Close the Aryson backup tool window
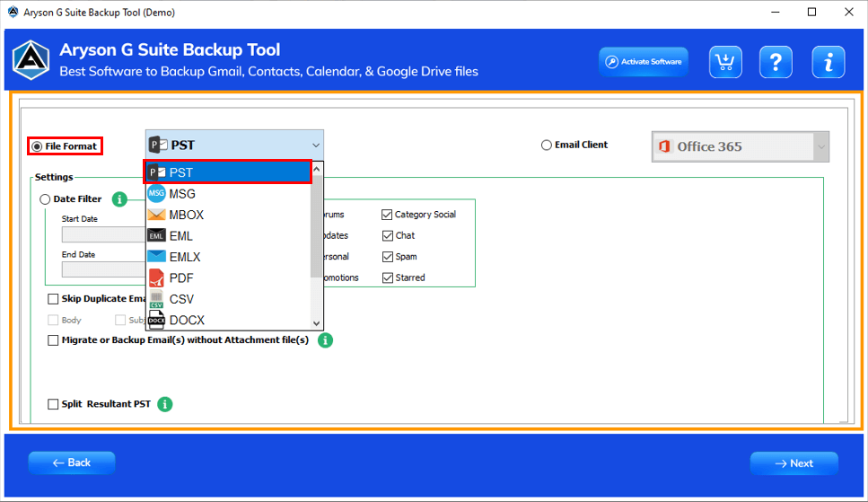 click(x=848, y=13)
